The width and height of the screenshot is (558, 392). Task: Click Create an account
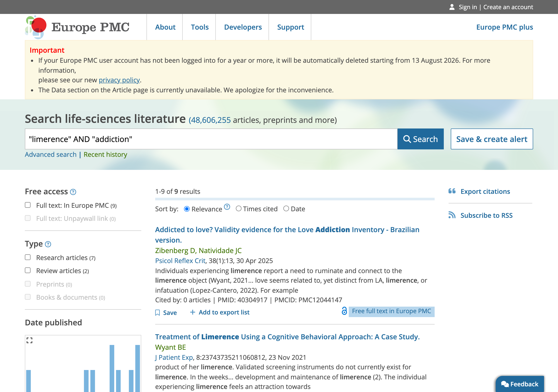pyautogui.click(x=508, y=7)
